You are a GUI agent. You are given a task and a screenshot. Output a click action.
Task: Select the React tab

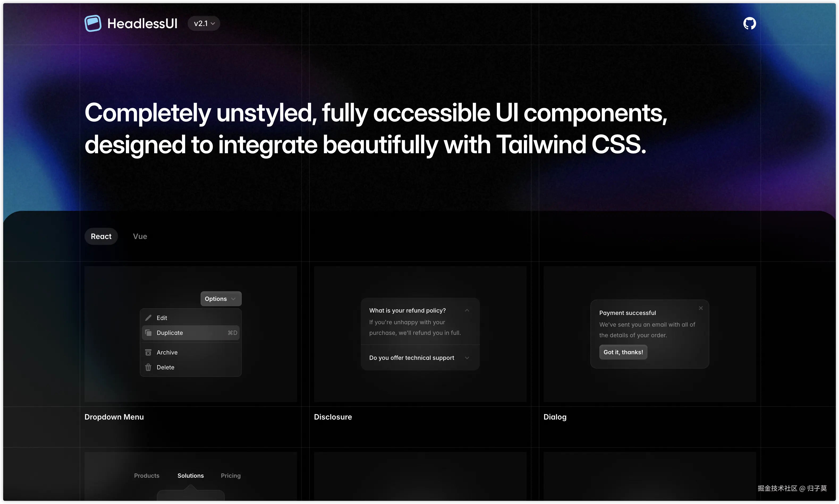(101, 236)
